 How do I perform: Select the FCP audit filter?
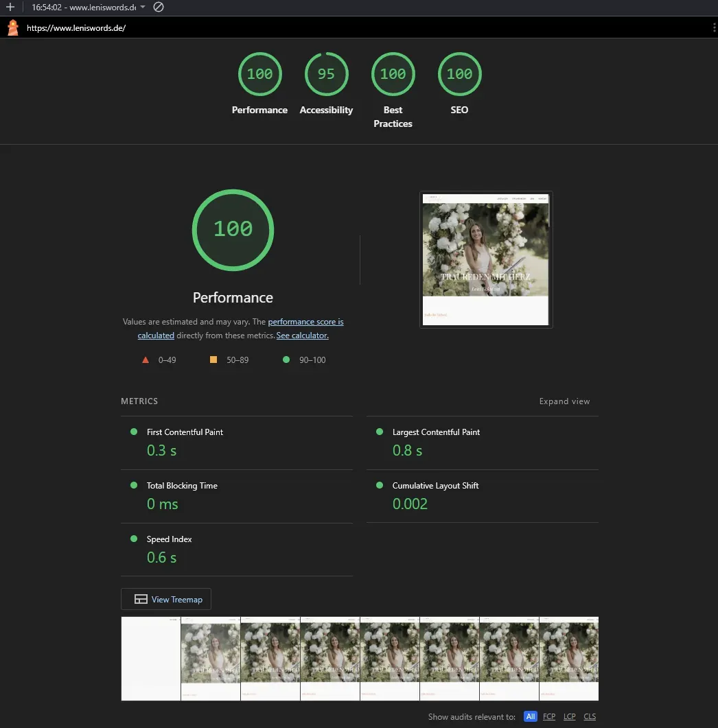point(548,716)
